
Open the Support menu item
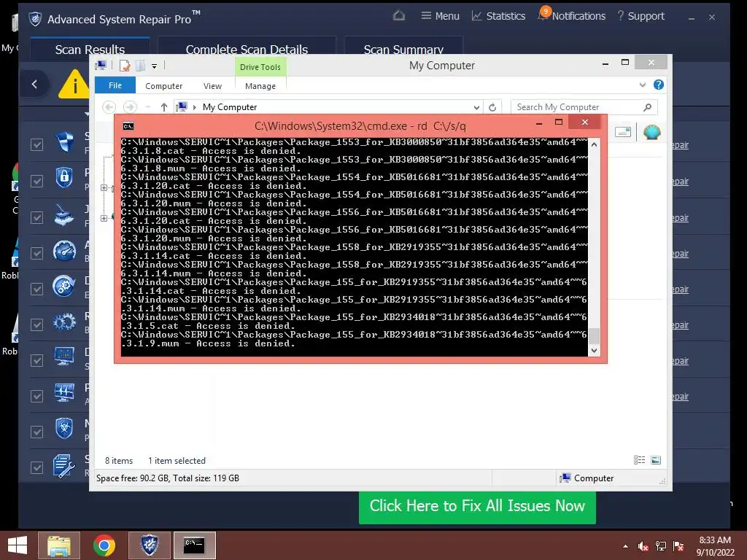coord(640,16)
